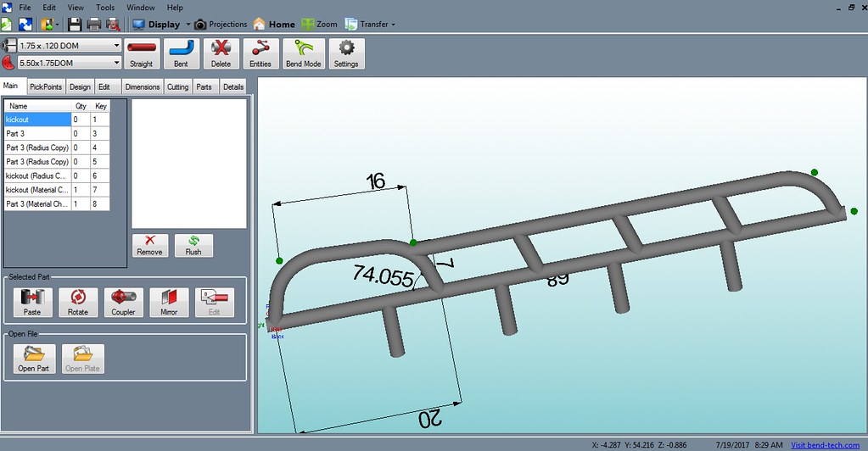This screenshot has height=451, width=868.
Task: Switch to the PickPoints tab
Action: click(x=46, y=86)
